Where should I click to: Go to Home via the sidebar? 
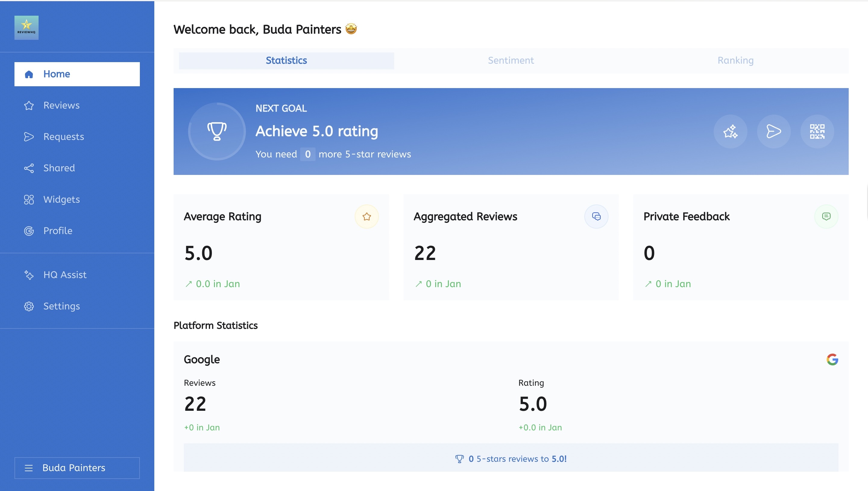57,74
